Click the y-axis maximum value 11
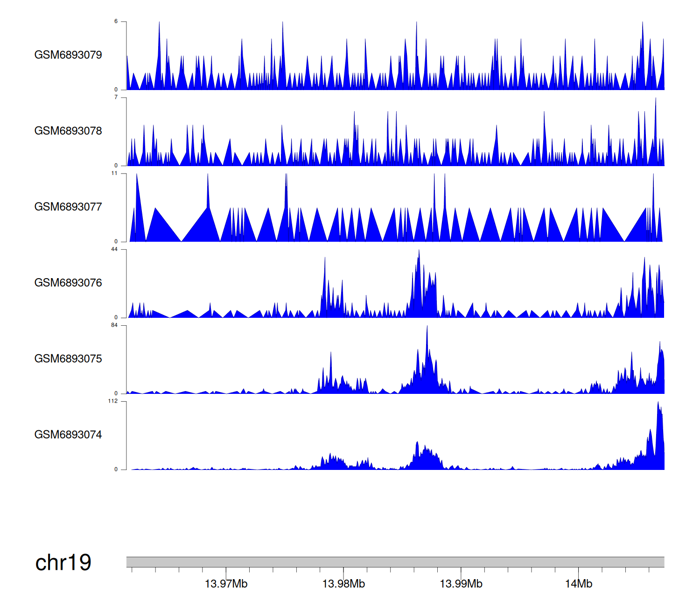Screen dimensions: 700x616 point(114,173)
